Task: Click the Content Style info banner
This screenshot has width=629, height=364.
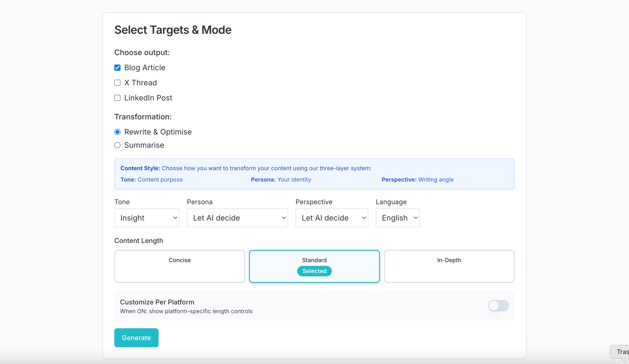Action: click(314, 174)
